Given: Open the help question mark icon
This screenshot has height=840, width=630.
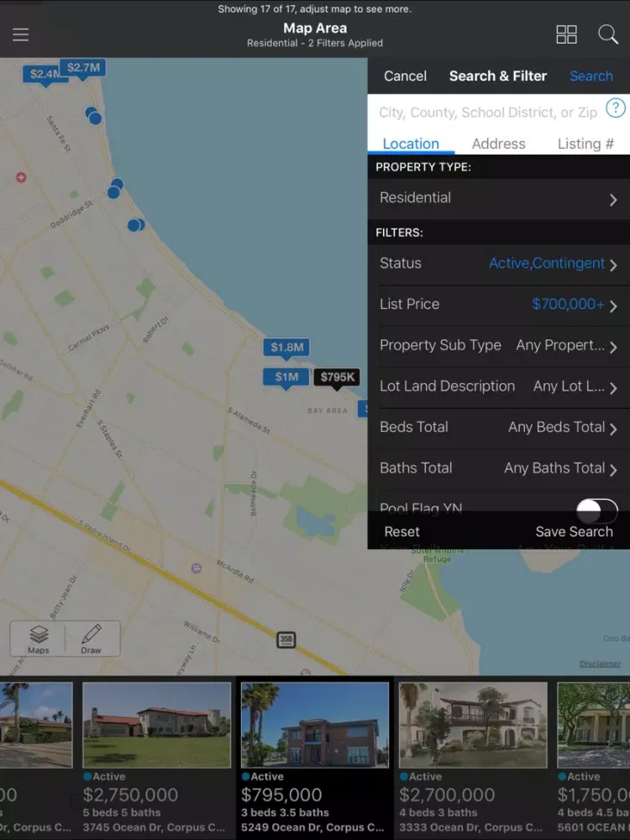Looking at the screenshot, I should [616, 108].
